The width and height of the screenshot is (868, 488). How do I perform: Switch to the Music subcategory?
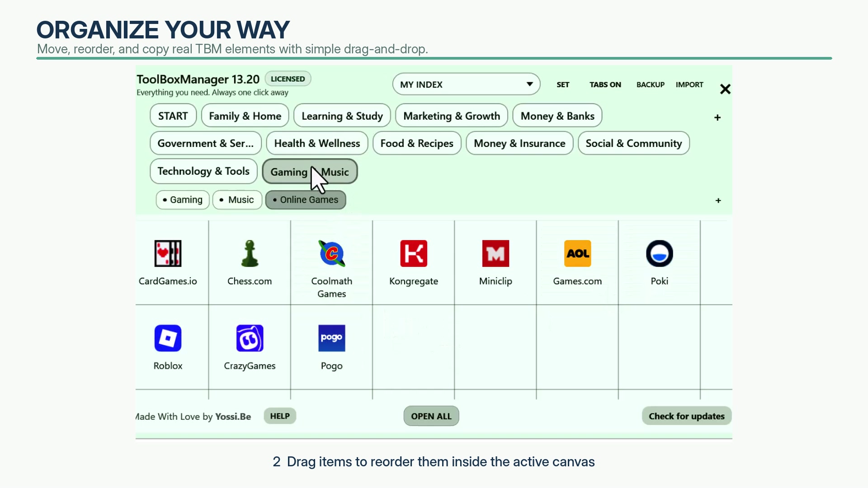tap(237, 200)
